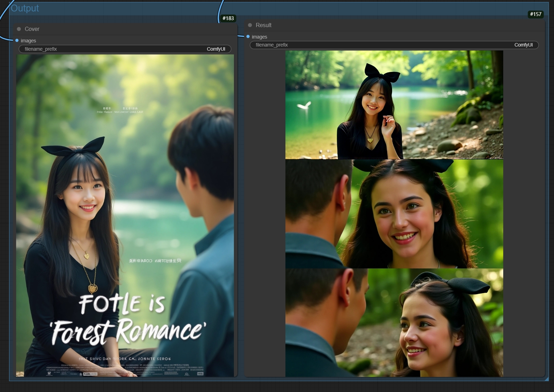Click the Result node filename_prefix label

(x=272, y=45)
